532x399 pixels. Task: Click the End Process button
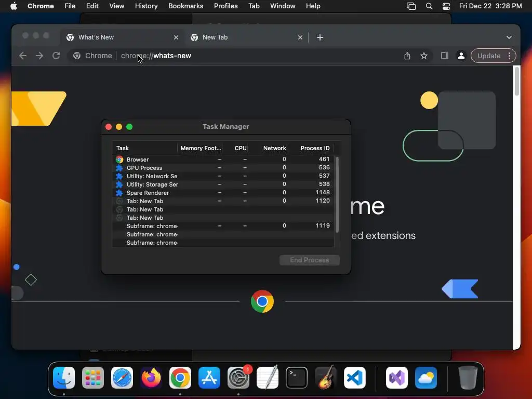[x=310, y=260]
